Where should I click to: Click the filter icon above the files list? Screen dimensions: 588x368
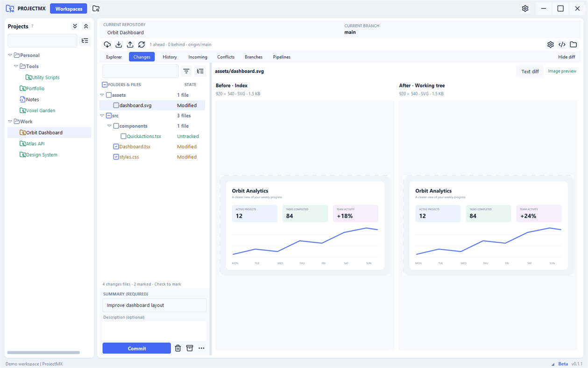click(186, 71)
